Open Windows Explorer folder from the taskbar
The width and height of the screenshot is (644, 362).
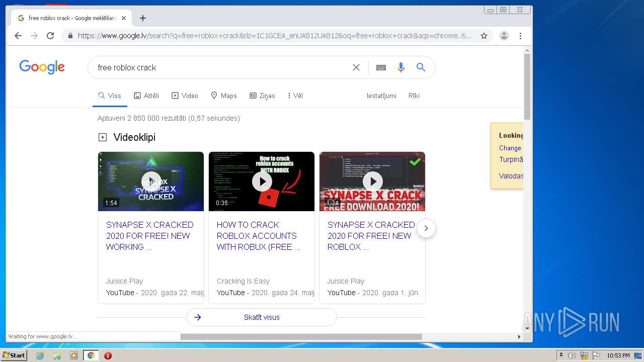click(x=57, y=355)
